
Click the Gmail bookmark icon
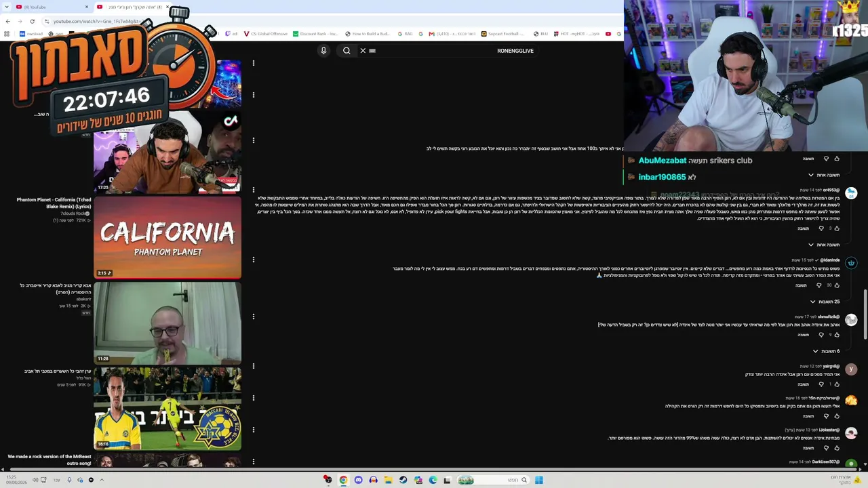(x=431, y=34)
